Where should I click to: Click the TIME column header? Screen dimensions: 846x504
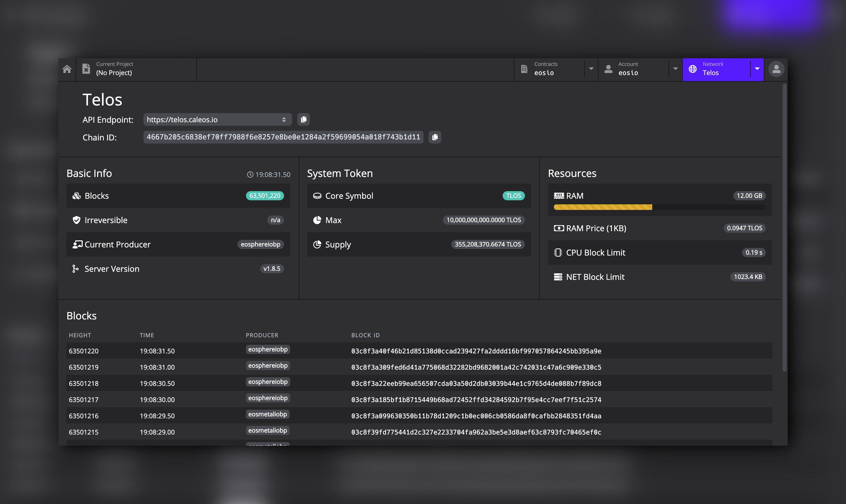click(x=147, y=335)
